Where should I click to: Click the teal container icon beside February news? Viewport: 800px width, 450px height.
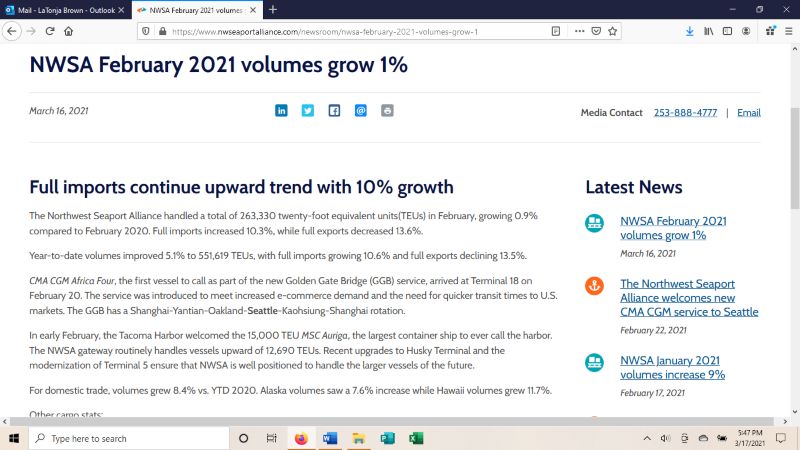[594, 223]
